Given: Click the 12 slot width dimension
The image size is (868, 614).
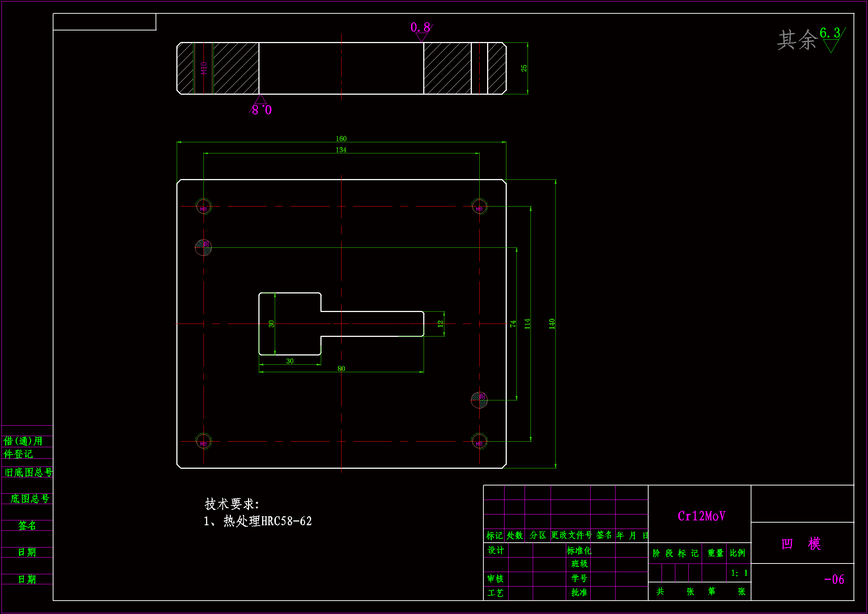Looking at the screenshot, I should [x=440, y=324].
